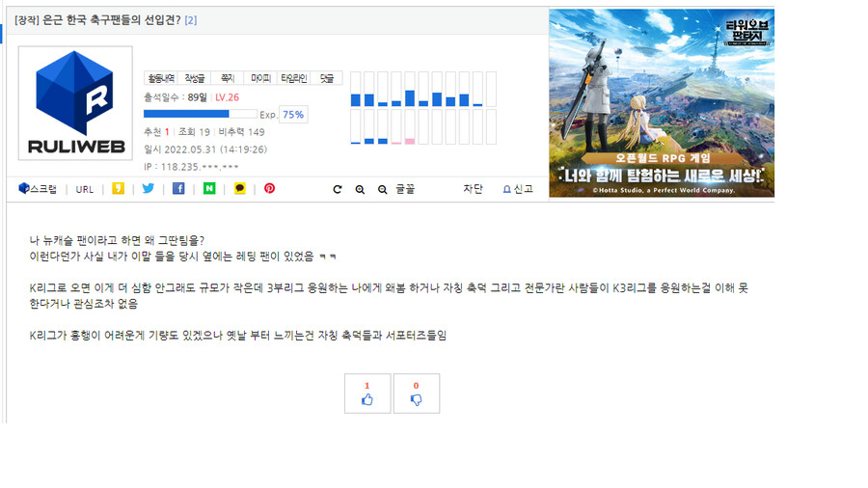Click the 글꼴 font option

(x=405, y=189)
